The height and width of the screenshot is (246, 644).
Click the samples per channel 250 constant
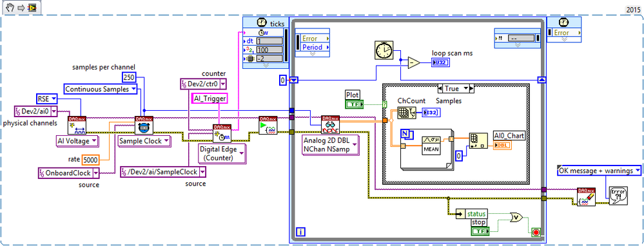[x=129, y=77]
